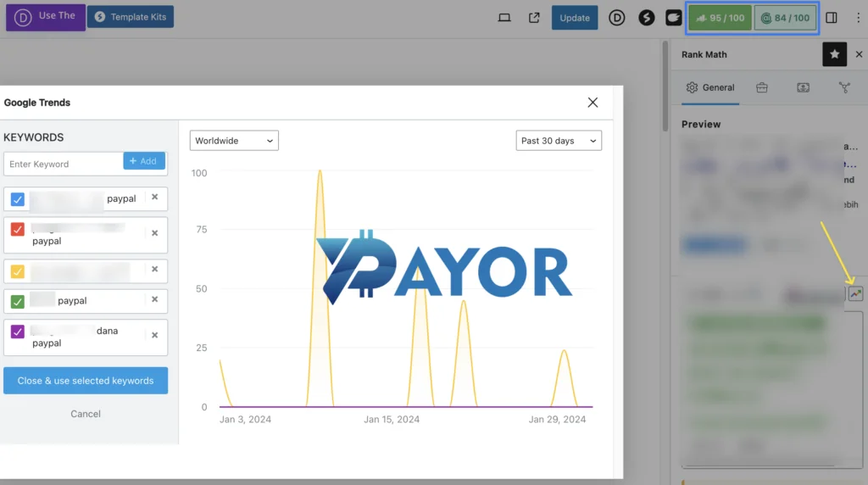Image resolution: width=868 pixels, height=485 pixels.
Task: Click the Use The Divi Builder button
Action: (46, 17)
